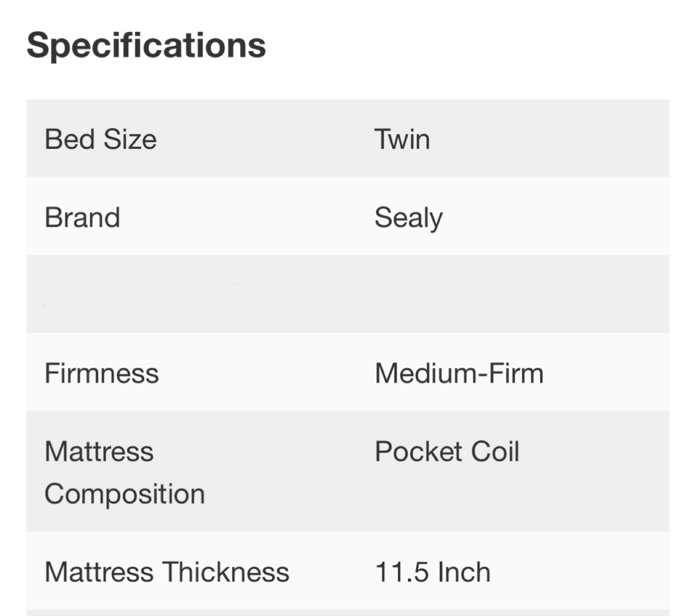Screen dimensions: 696x616
Task: Click the word Inch in thickness value
Action: pos(464,572)
